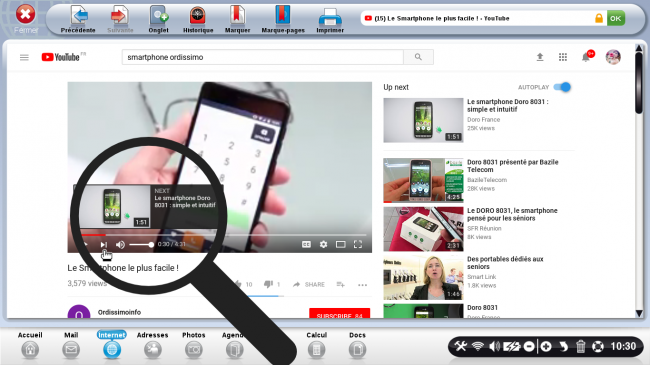Open system settings tools icon

[461, 346]
